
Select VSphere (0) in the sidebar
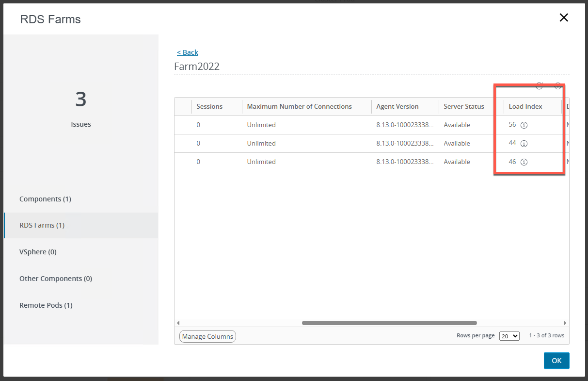(x=38, y=252)
